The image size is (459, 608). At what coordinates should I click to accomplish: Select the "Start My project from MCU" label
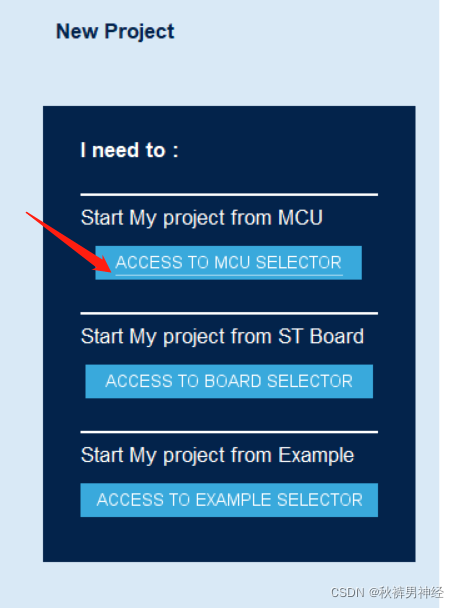click(202, 218)
